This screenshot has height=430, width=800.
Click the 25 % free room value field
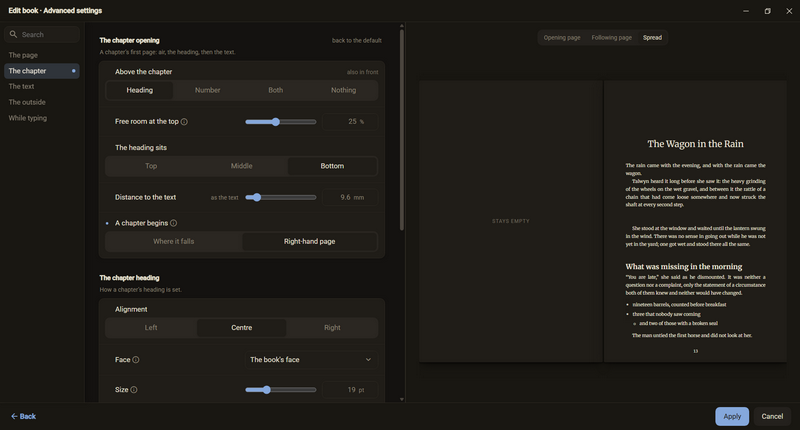[350, 122]
